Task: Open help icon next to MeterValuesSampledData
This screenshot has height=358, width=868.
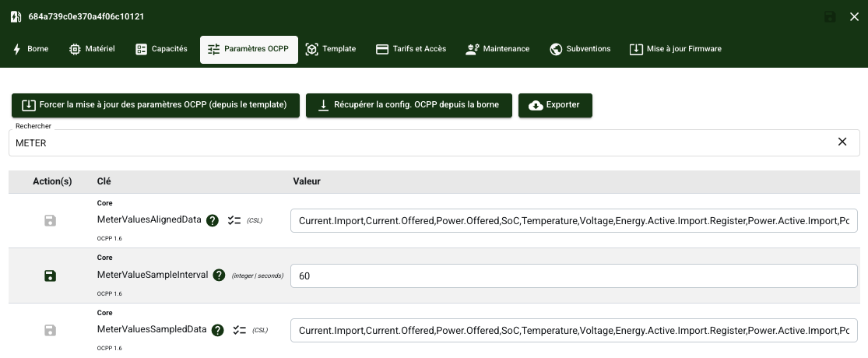Action: [217, 329]
